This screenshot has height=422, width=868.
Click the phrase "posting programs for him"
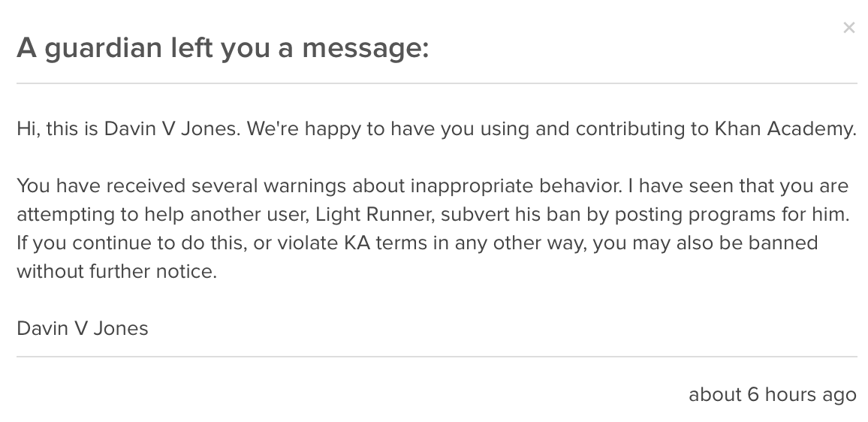pos(731,214)
